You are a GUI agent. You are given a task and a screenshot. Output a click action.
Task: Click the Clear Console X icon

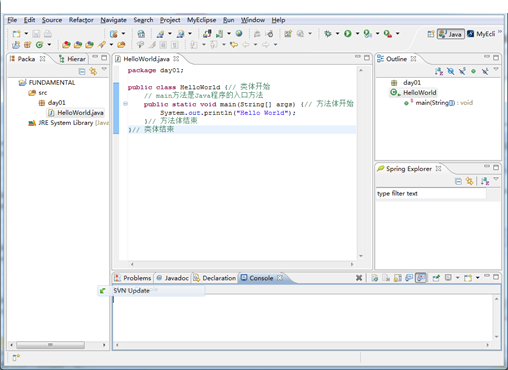click(359, 278)
